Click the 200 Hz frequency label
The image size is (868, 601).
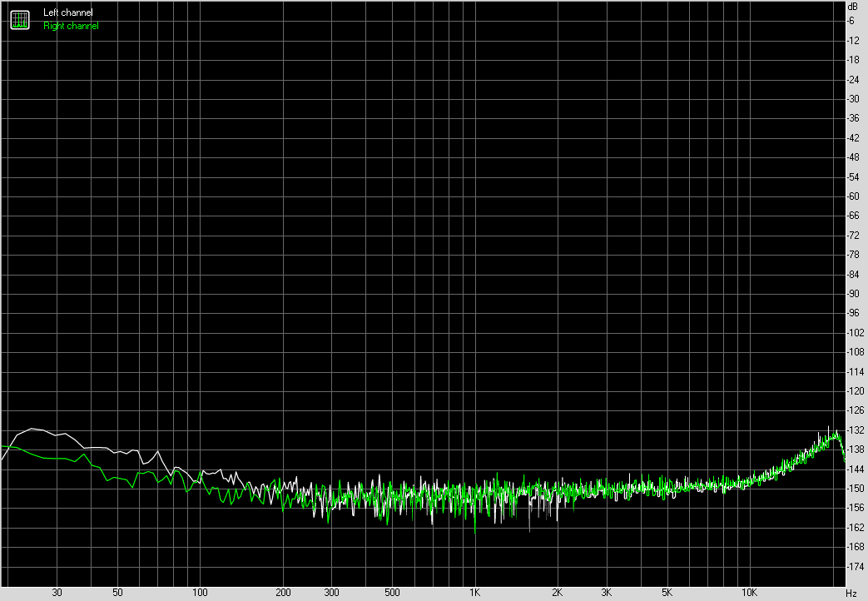click(283, 593)
